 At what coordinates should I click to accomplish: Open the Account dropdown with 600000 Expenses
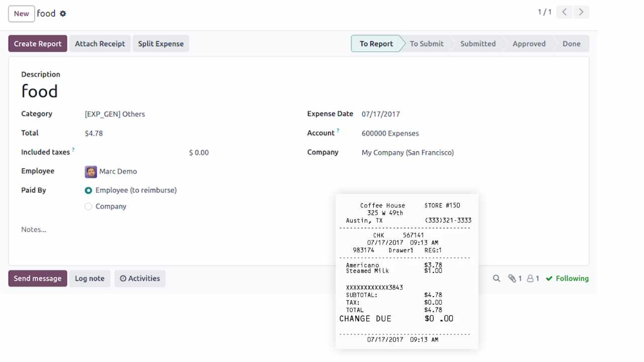click(x=390, y=133)
